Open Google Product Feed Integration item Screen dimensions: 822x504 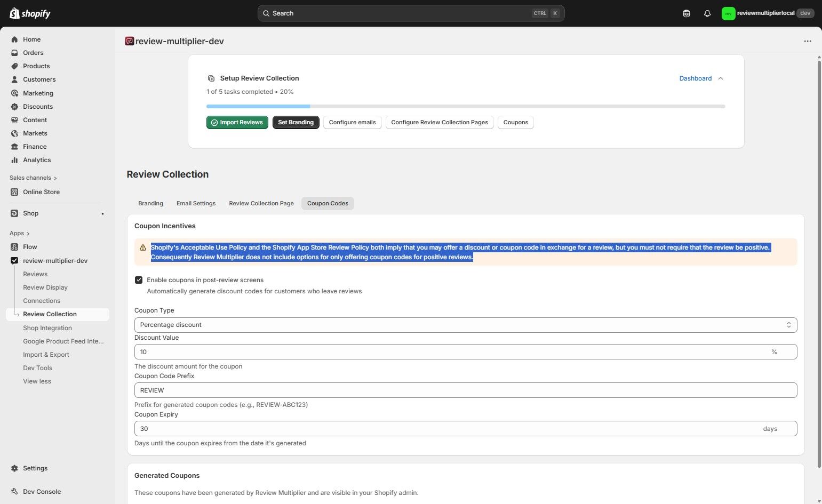(x=63, y=341)
